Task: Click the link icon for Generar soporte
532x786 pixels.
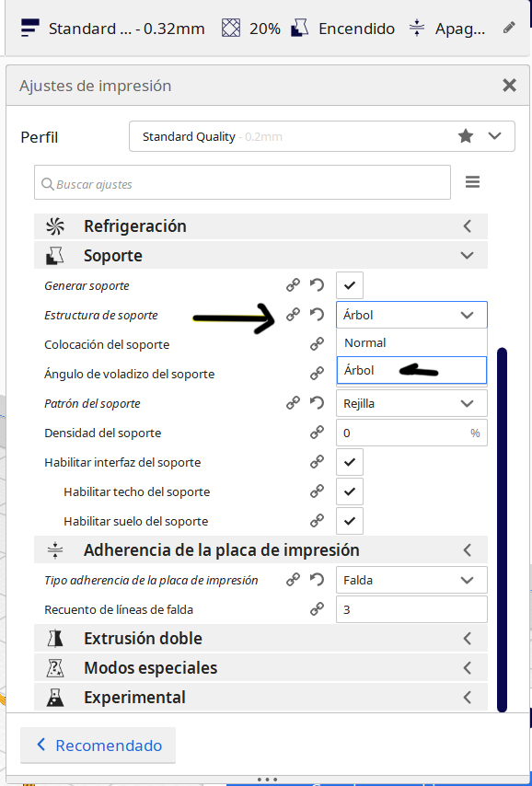Action: pyautogui.click(x=293, y=285)
